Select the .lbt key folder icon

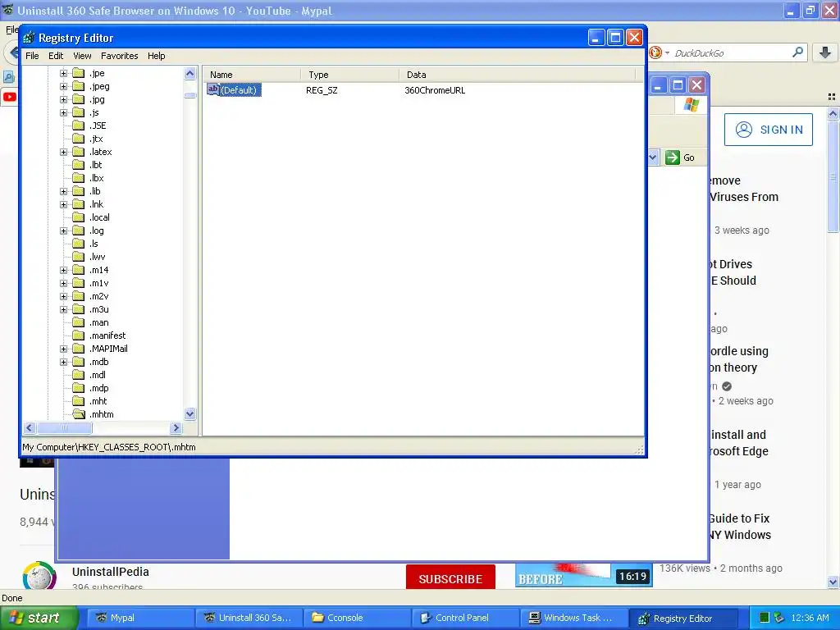(79, 165)
